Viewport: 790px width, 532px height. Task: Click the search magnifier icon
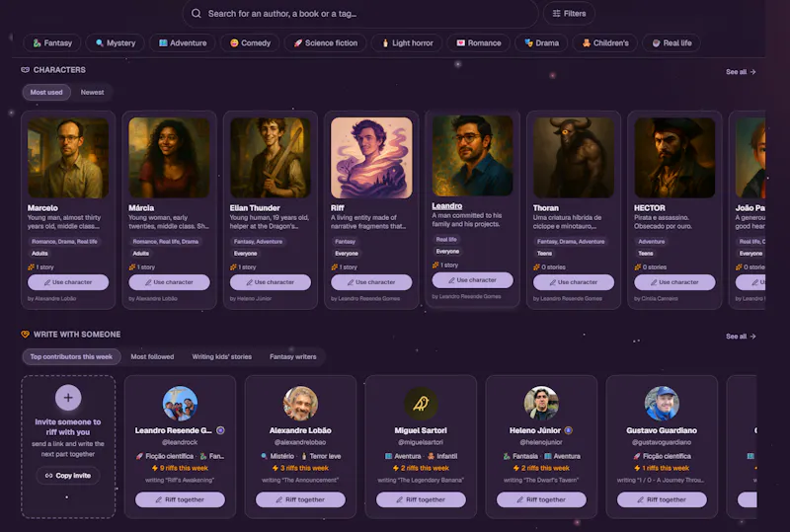pyautogui.click(x=196, y=14)
